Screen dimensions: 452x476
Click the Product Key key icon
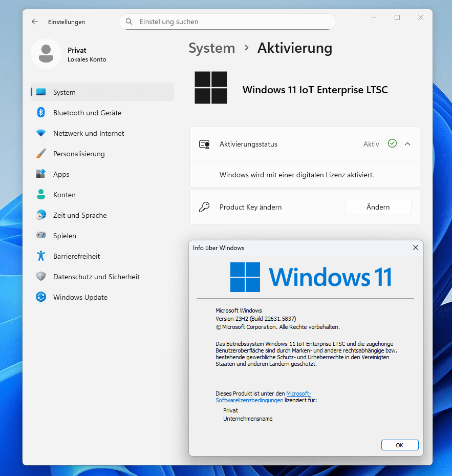[x=204, y=207]
